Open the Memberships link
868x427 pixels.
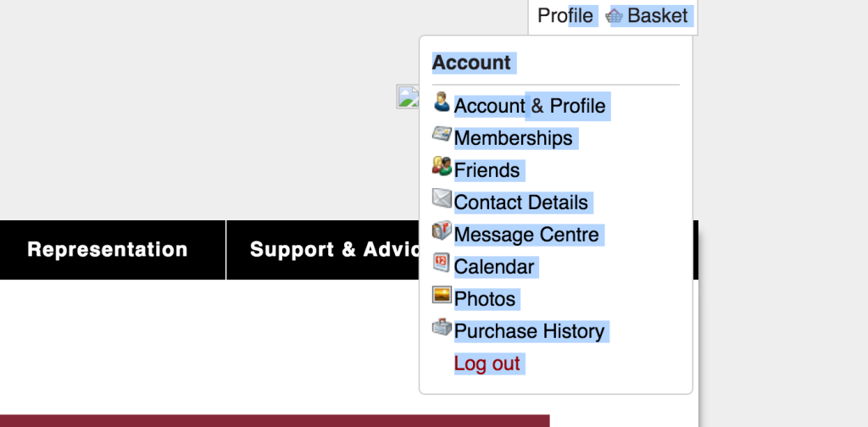pyautogui.click(x=513, y=138)
